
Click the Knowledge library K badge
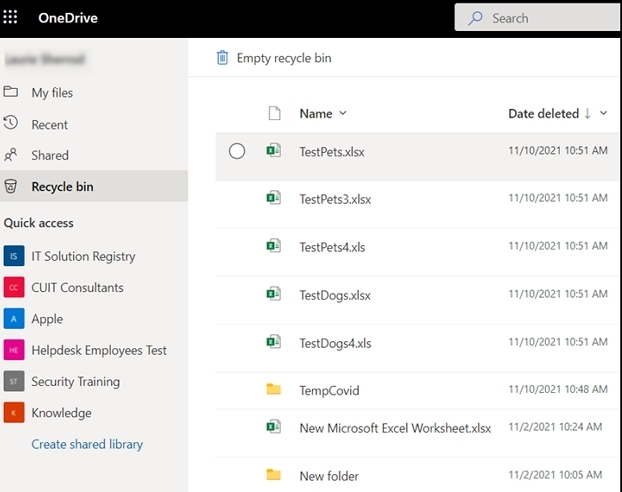[14, 413]
